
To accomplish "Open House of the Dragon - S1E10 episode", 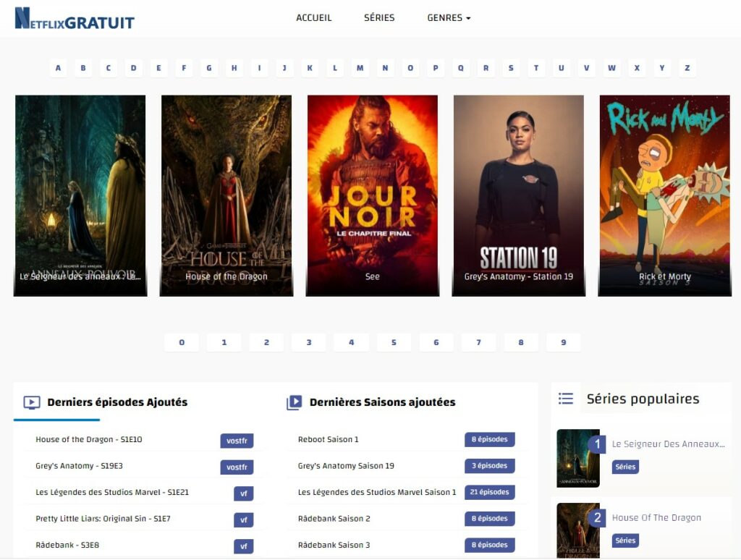I will [89, 439].
